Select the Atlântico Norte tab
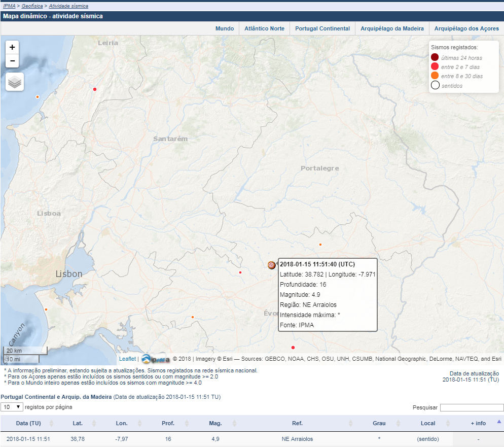Viewport: 504px width, 447px height. pyautogui.click(x=264, y=28)
